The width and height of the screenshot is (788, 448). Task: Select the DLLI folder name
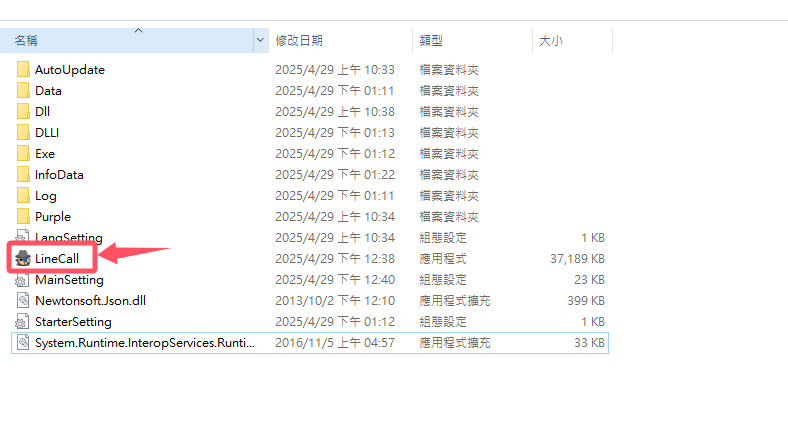[47, 133]
